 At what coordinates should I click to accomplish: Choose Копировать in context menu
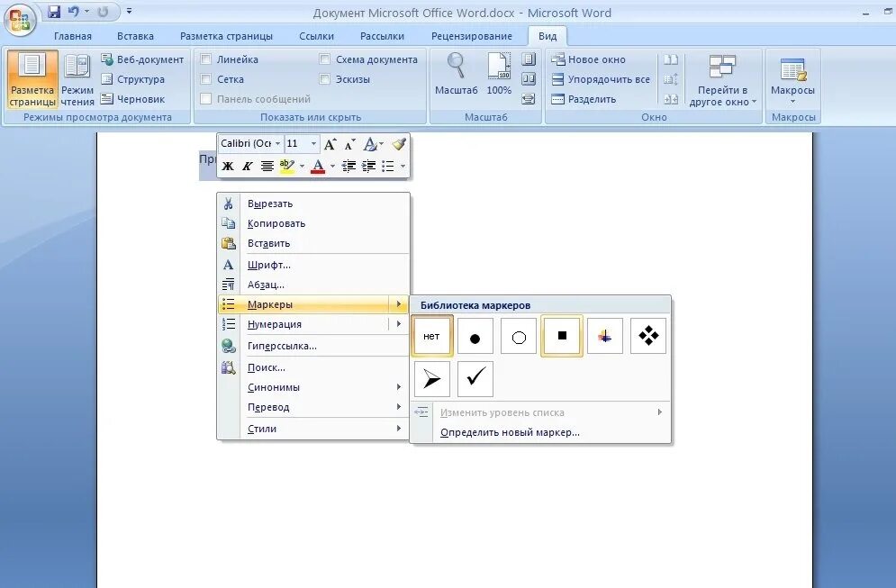click(313, 223)
